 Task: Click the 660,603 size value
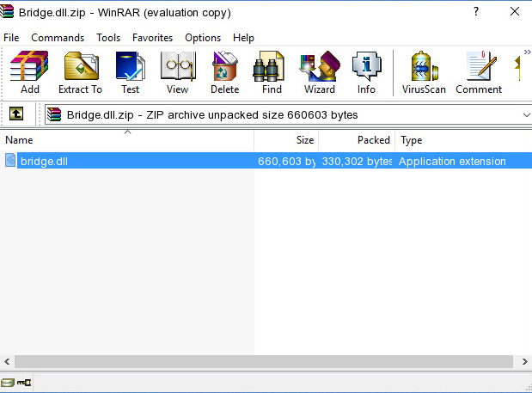(x=287, y=161)
